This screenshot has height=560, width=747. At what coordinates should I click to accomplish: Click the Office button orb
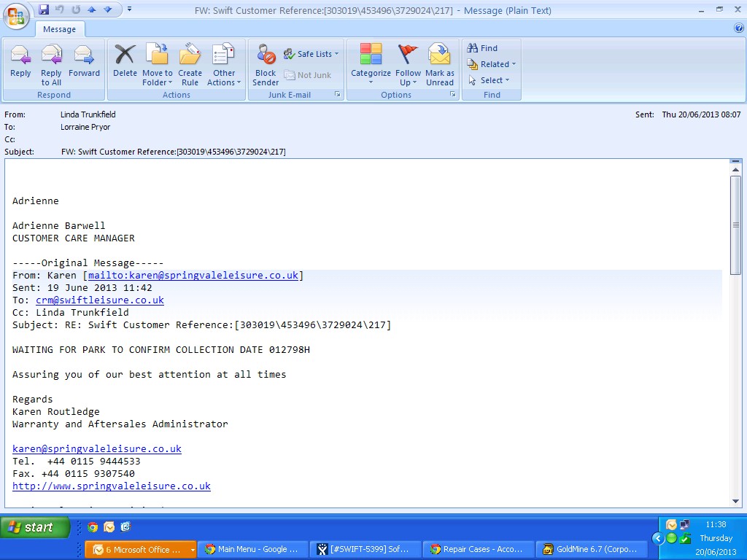coord(16,15)
